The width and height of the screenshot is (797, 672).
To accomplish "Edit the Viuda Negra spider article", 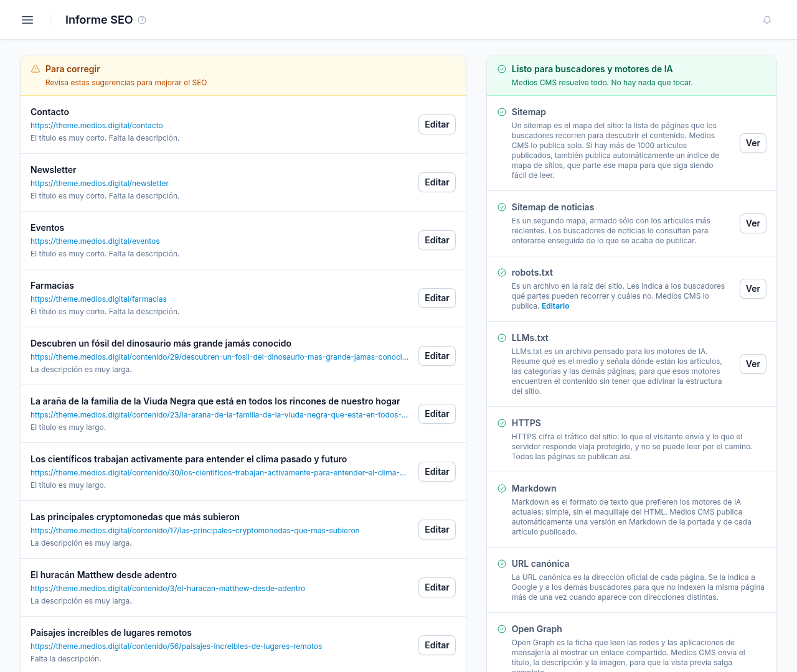I will coord(437,414).
